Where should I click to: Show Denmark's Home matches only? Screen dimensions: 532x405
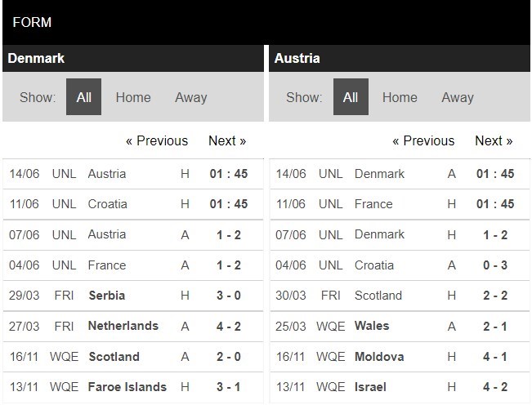tap(133, 97)
